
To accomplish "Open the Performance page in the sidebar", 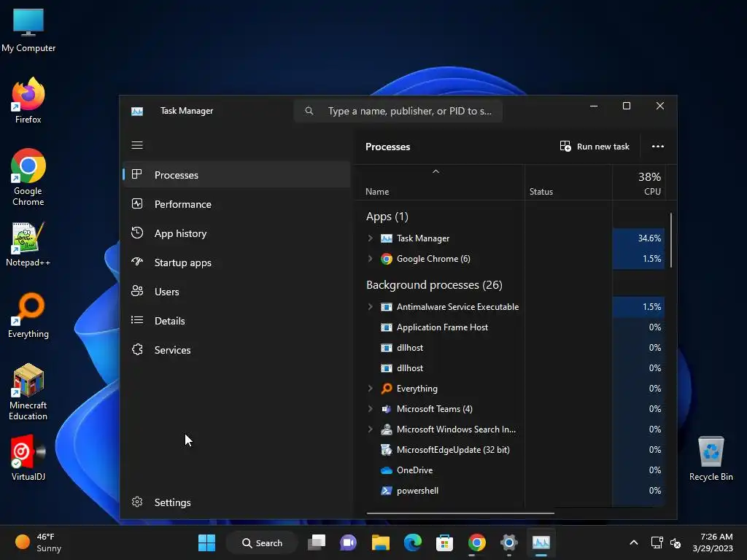I will pyautogui.click(x=237, y=204).
